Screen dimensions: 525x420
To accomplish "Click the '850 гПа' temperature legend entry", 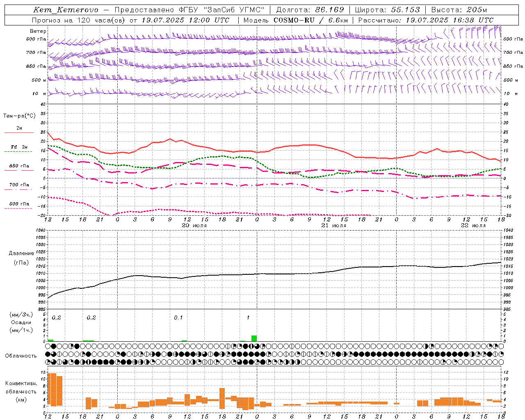I will coord(19,166).
